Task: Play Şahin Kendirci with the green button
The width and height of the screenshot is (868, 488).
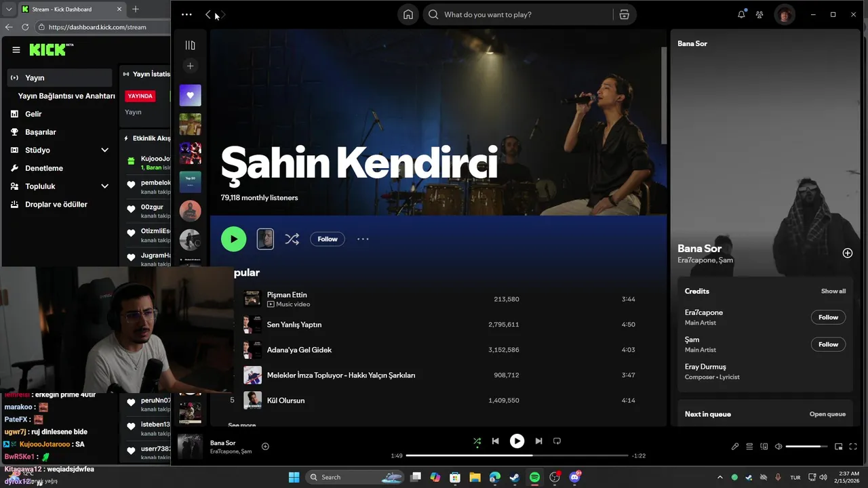Action: coord(233,239)
